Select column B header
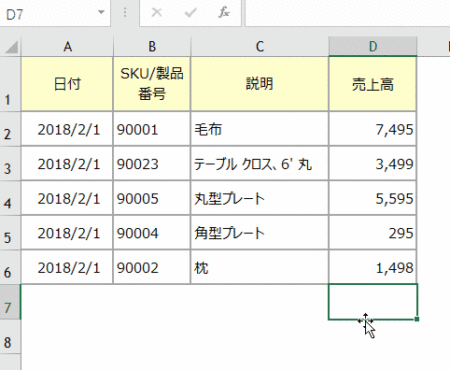This screenshot has width=450, height=370. pyautogui.click(x=152, y=47)
